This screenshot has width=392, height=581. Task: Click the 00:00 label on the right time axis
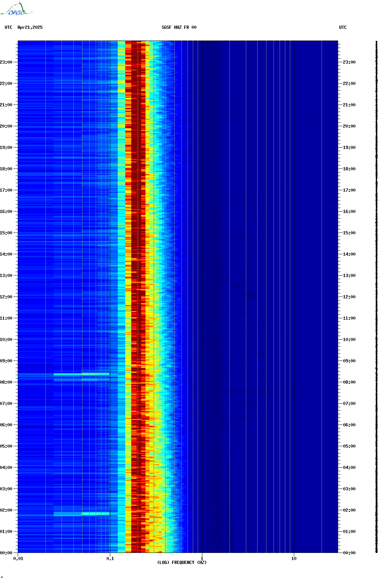[349, 553]
